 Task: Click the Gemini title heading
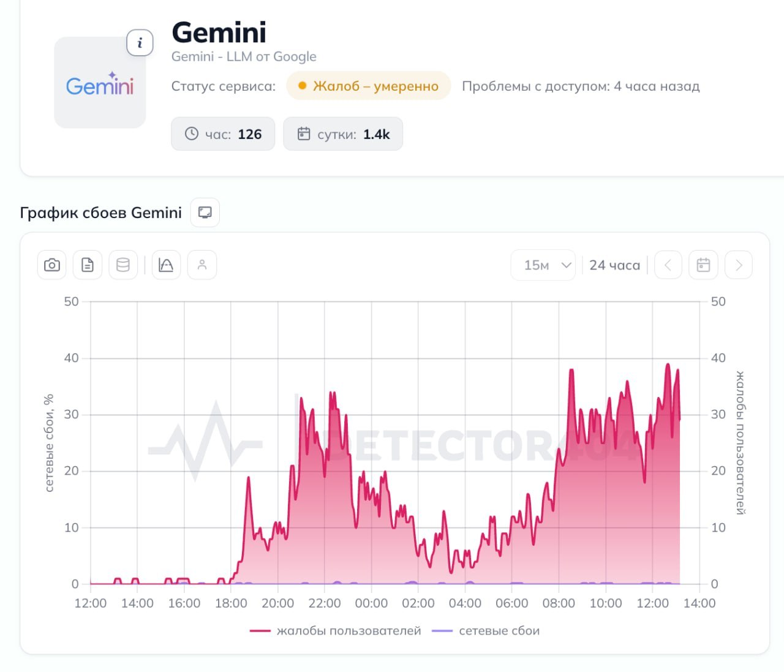(219, 32)
